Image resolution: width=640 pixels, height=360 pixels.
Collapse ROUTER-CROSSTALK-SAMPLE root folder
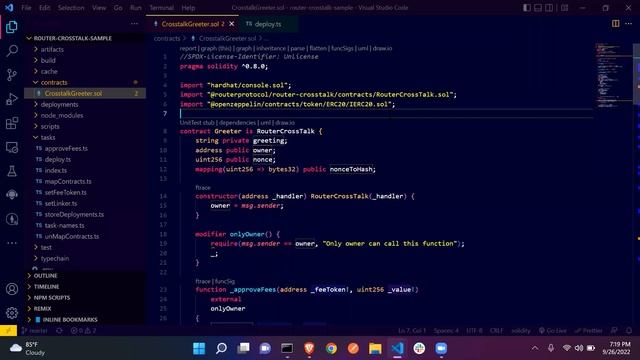click(72, 38)
